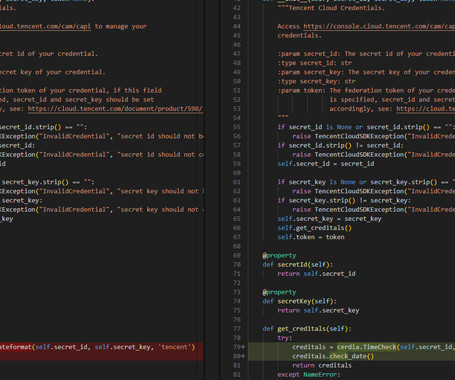Viewport: 455px width, 380px height.
Task: Click 'return creditals' on line 81
Action: pyautogui.click(x=322, y=365)
